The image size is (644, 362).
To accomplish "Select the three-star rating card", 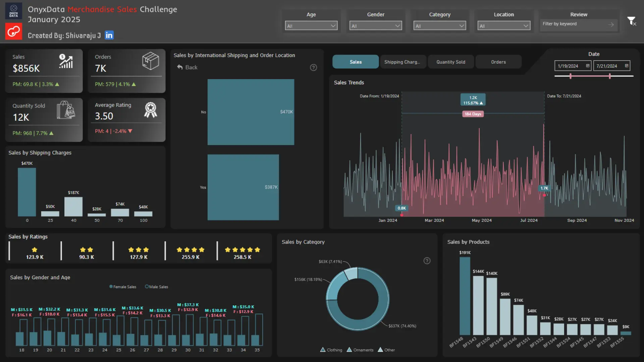I will tap(139, 251).
